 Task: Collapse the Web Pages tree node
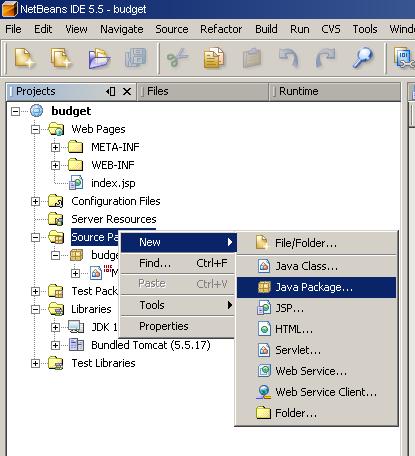pyautogui.click(x=35, y=129)
